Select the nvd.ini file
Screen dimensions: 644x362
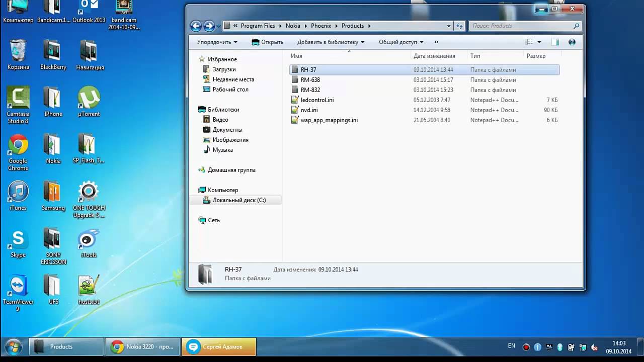(x=425, y=110)
